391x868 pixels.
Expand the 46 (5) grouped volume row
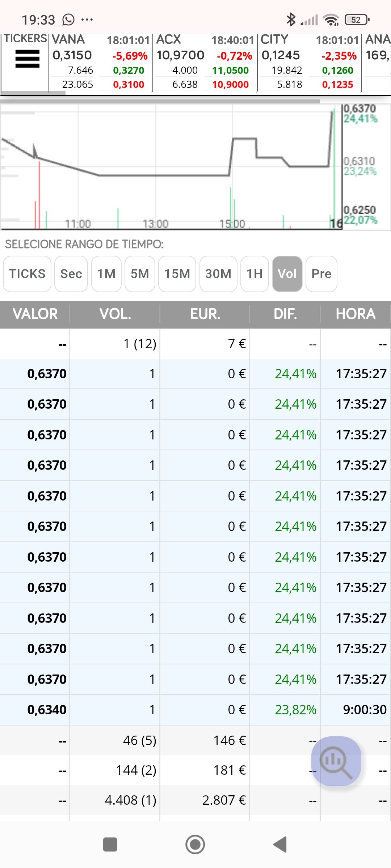tap(195, 740)
